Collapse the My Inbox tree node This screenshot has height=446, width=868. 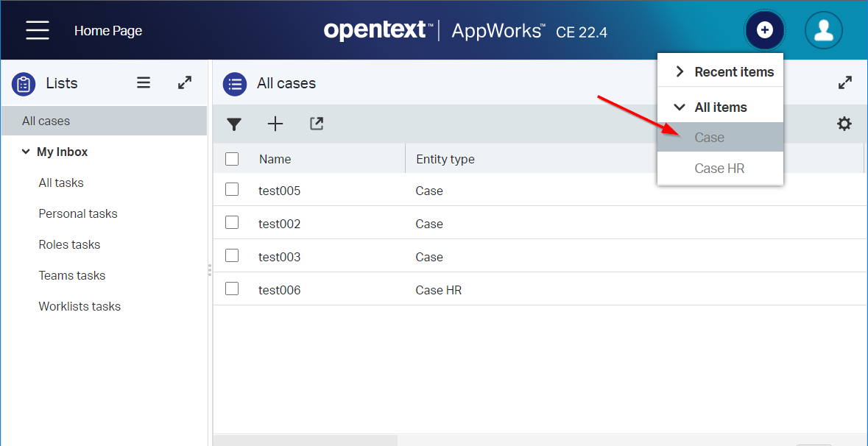tap(27, 152)
